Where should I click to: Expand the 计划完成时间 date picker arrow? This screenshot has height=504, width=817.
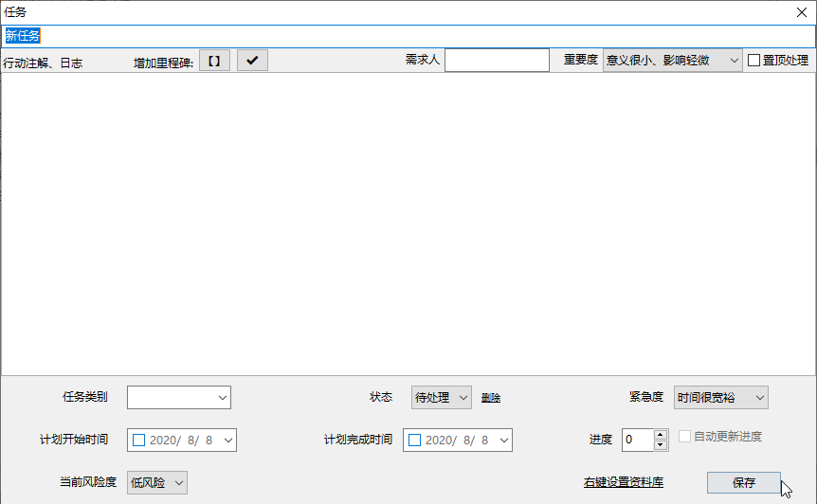(504, 441)
